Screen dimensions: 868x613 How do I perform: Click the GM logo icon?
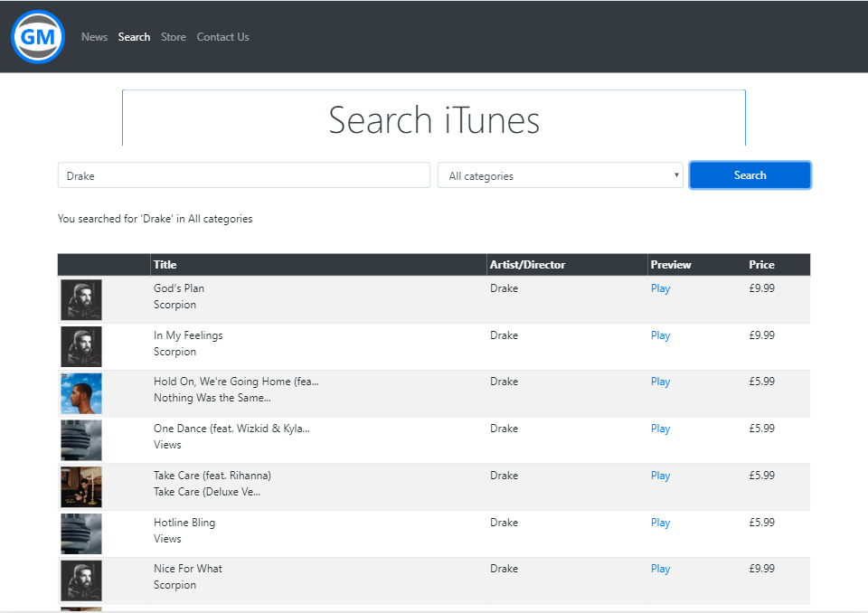pyautogui.click(x=38, y=37)
